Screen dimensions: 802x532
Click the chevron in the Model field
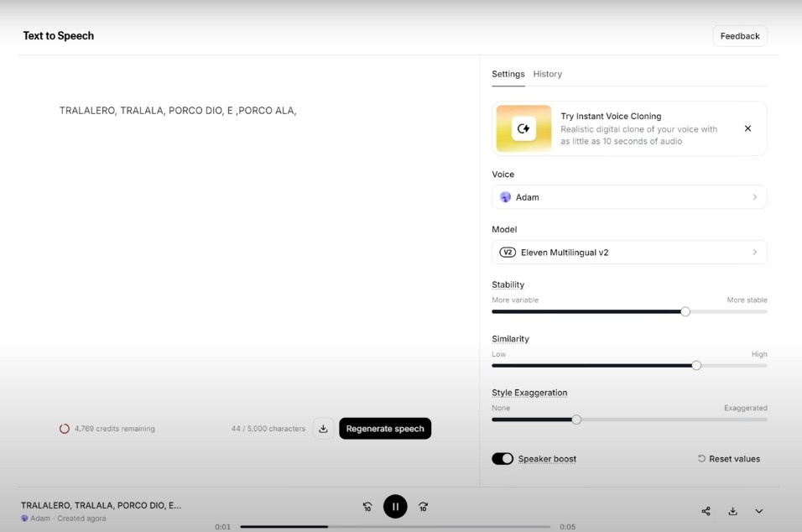(754, 253)
